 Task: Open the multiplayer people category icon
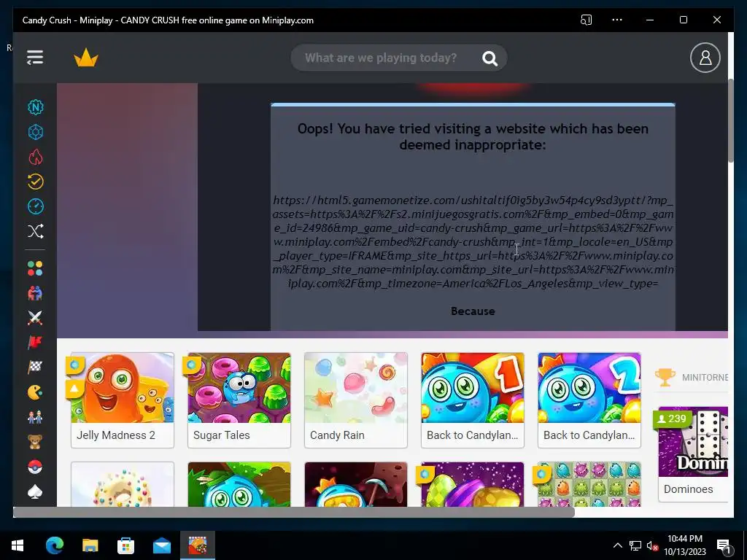pyautogui.click(x=35, y=293)
